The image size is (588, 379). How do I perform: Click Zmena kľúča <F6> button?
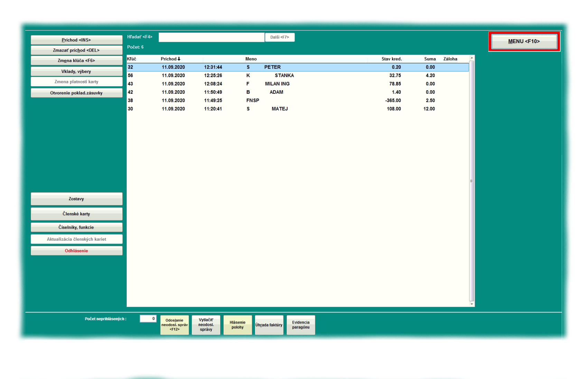[x=76, y=61]
